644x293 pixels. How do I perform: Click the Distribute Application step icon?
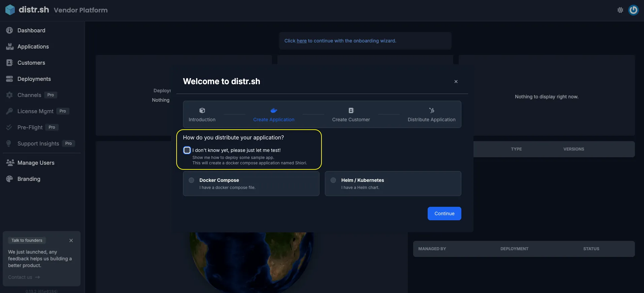(x=432, y=110)
